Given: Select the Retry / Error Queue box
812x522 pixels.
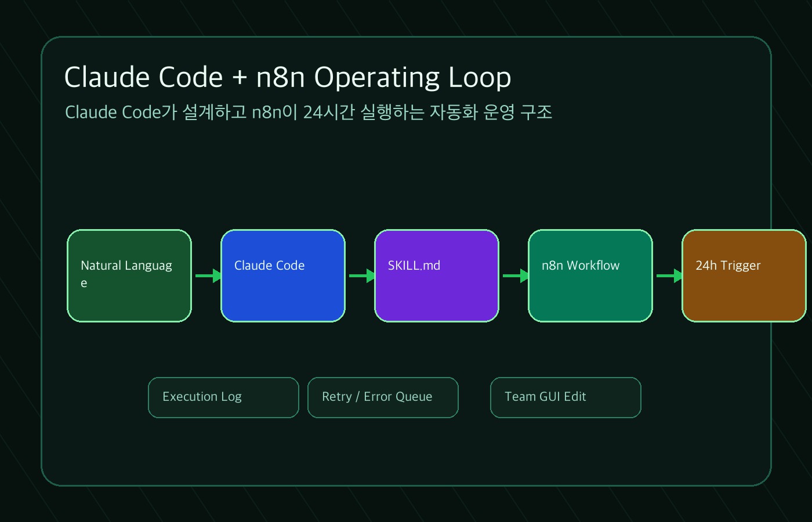Looking at the screenshot, I should 383,397.
